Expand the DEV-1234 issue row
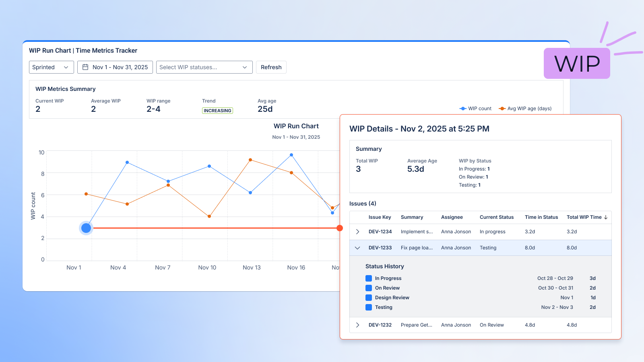Image resolution: width=644 pixels, height=362 pixels. click(357, 232)
